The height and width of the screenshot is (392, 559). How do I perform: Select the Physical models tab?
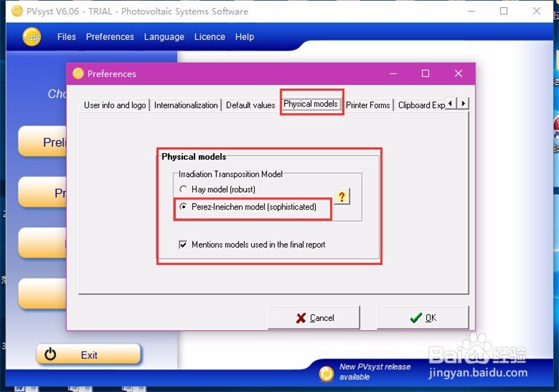[311, 104]
